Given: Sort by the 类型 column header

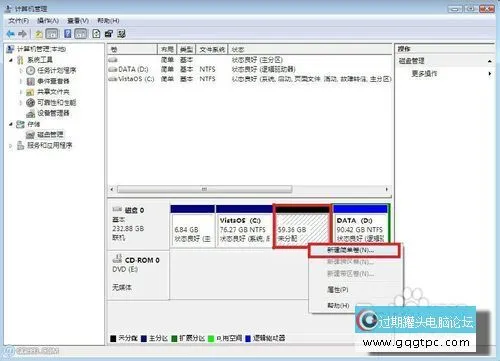Looking at the screenshot, I should pos(186,49).
